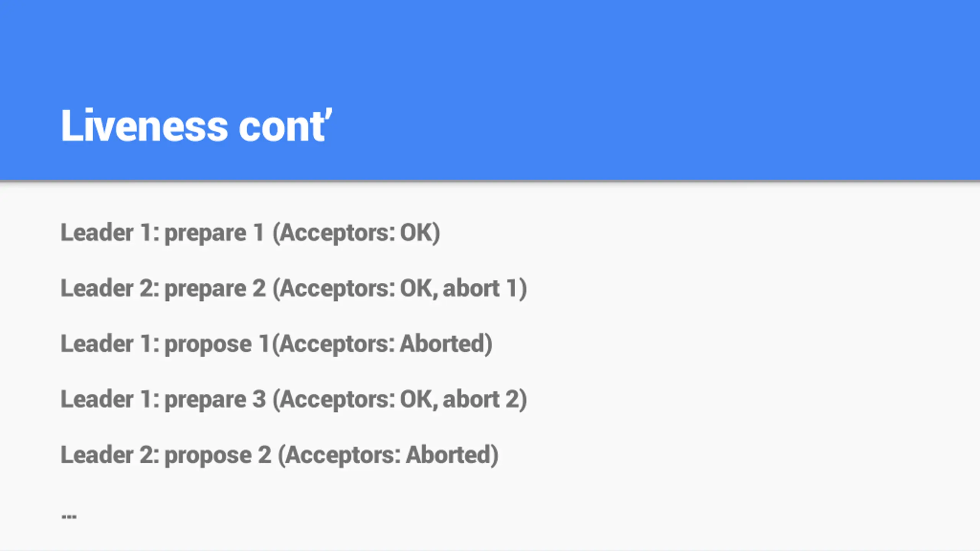Click text Acceptors: OK on first line
The image size is (980, 551).
[x=356, y=233]
